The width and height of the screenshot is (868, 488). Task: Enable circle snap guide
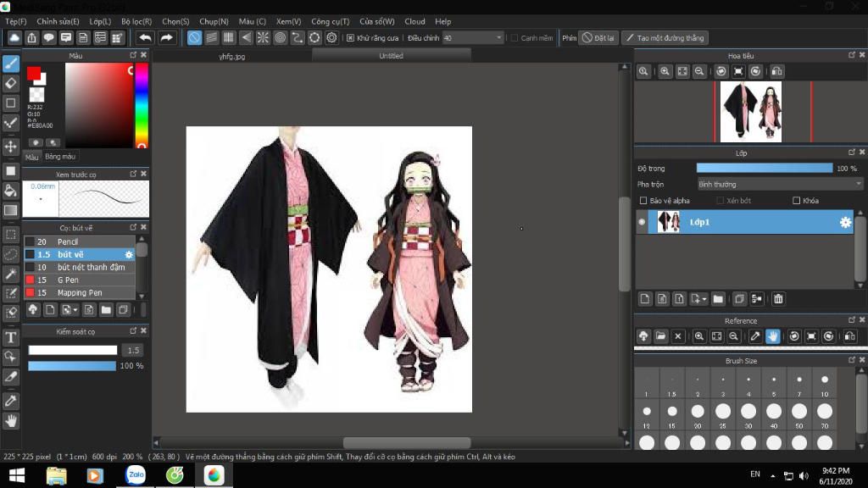[280, 37]
